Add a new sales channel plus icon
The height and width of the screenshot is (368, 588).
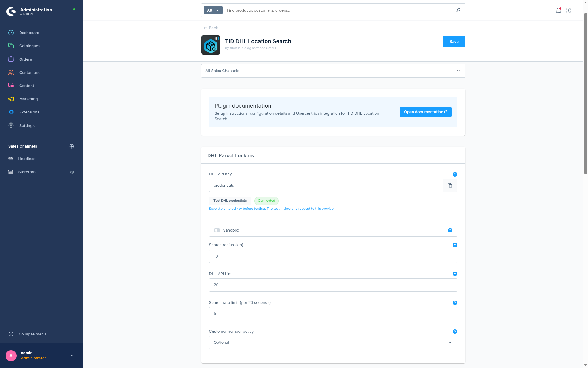pyautogui.click(x=72, y=146)
